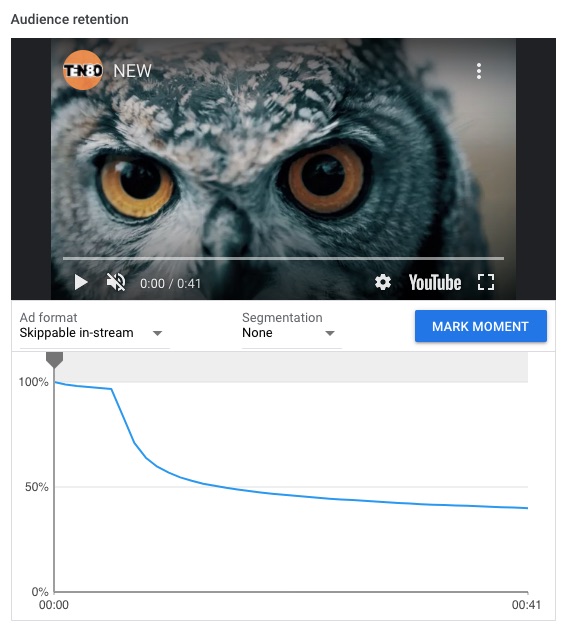Play the owl video
Viewport: 565px width, 634px height.
(x=81, y=282)
